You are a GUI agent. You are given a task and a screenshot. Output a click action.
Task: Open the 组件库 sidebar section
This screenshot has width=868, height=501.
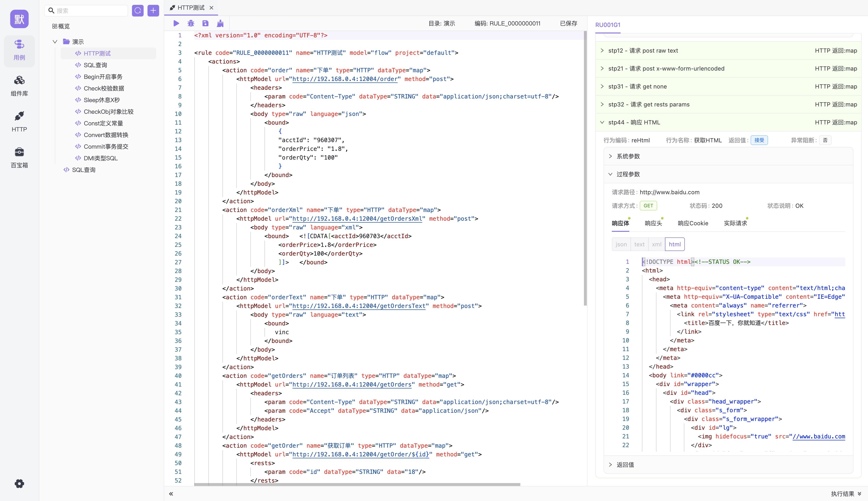[x=19, y=86]
